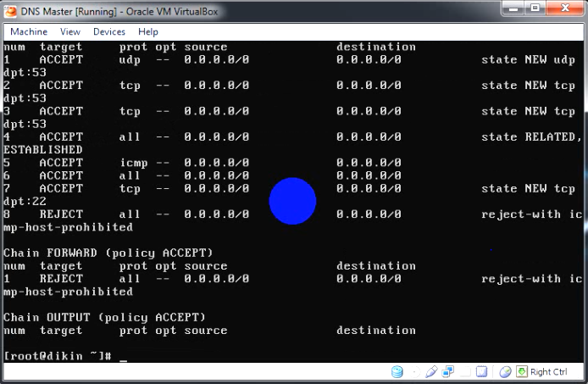Click the 'Chain OUTPUT (policy ACCEPT)' line
588x384 pixels.
click(x=104, y=317)
